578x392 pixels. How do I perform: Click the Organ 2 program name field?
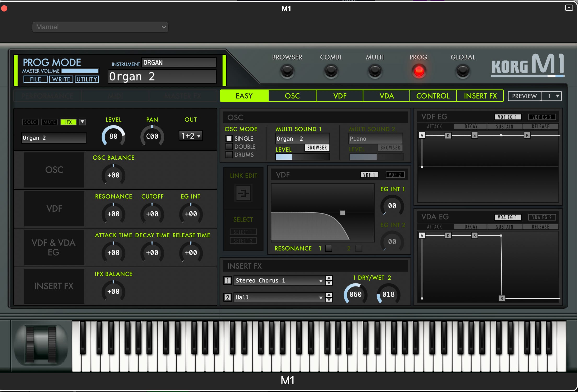pyautogui.click(x=162, y=77)
